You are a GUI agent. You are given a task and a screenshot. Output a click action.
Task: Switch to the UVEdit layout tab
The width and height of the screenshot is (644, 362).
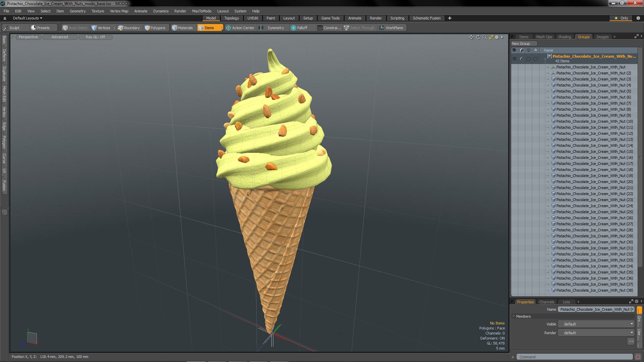click(253, 18)
